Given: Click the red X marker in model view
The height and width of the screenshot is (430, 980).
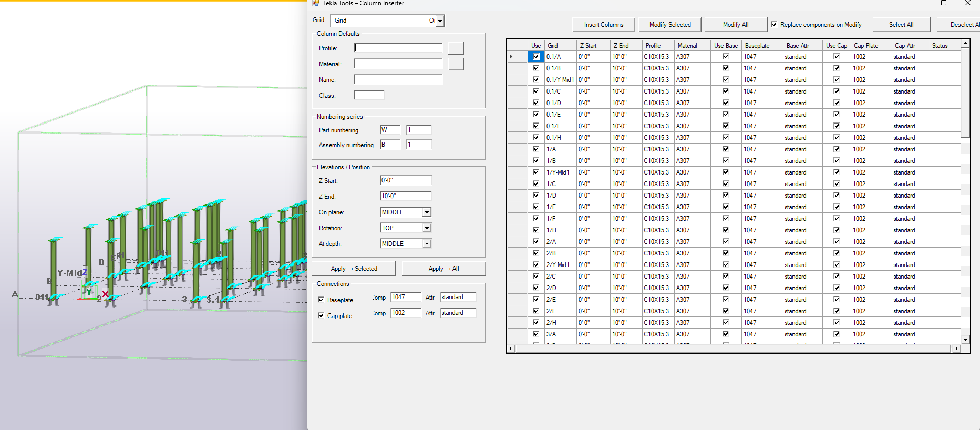Looking at the screenshot, I should [106, 294].
